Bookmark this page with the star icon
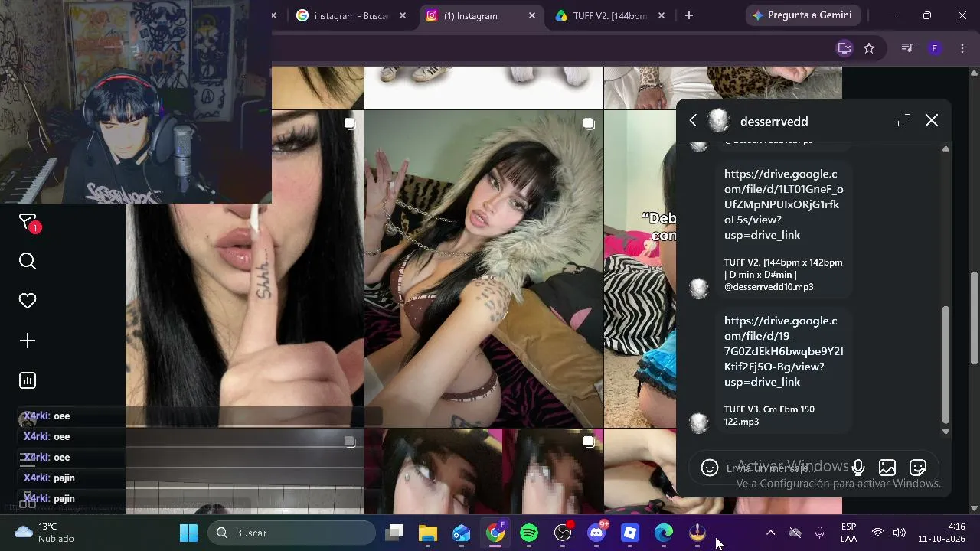 (869, 48)
